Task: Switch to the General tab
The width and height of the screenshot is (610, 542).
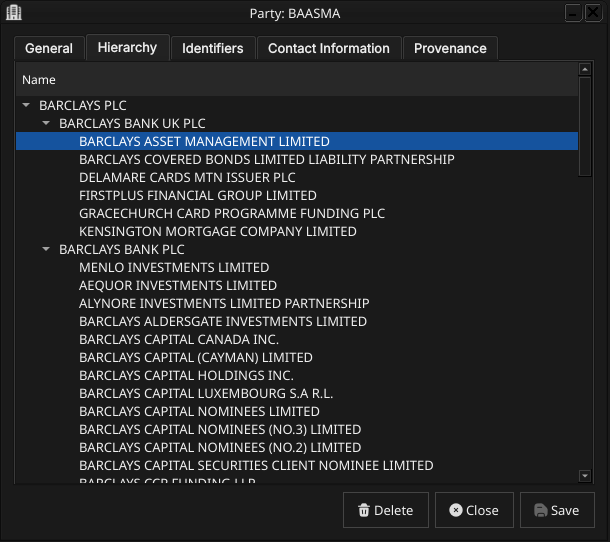Action: [49, 48]
